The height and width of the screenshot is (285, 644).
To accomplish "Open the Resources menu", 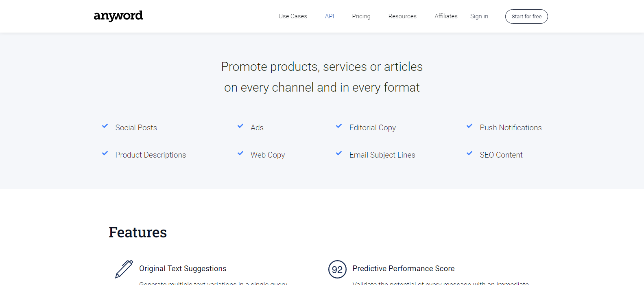I will click(402, 16).
